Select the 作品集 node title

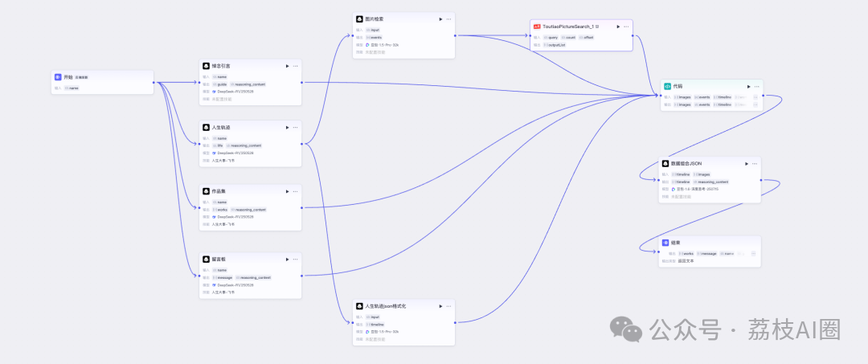(219, 191)
